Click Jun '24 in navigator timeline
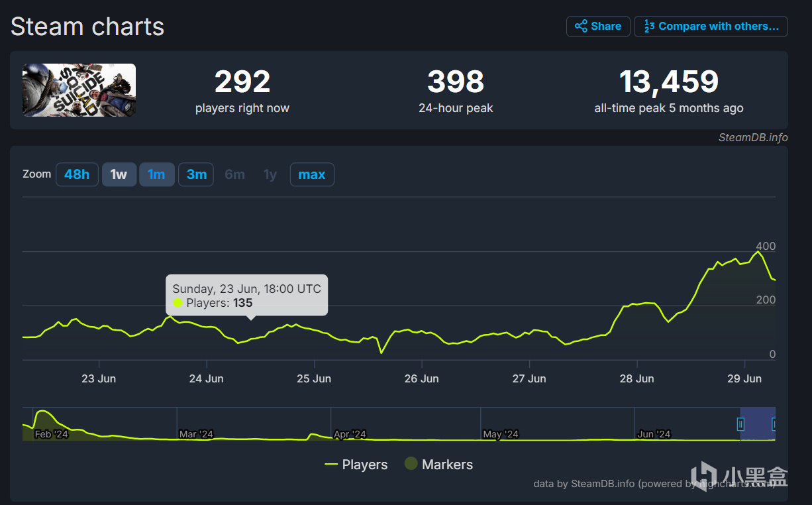 [x=654, y=434]
